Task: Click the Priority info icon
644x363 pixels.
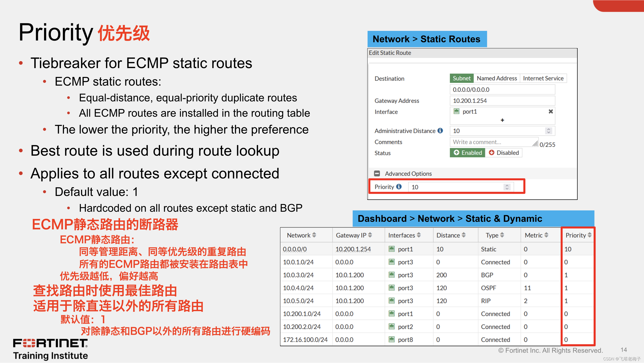Action: [x=399, y=187]
